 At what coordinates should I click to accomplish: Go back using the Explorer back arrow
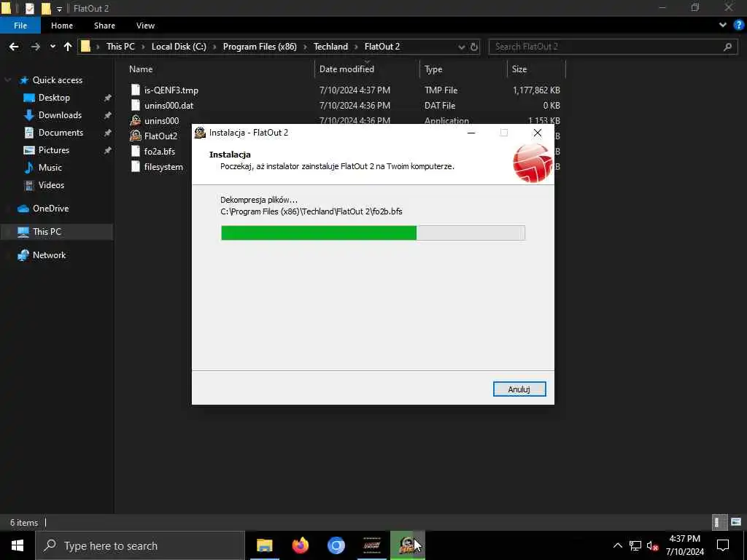click(15, 47)
